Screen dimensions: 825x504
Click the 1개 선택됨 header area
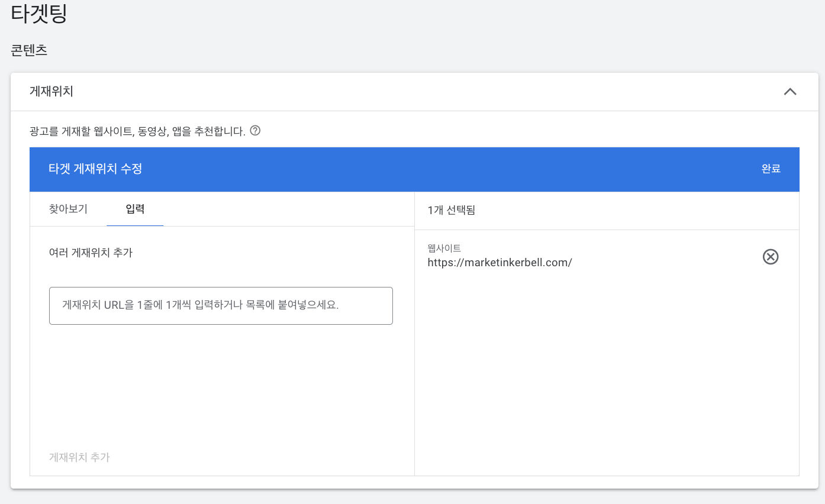click(x=451, y=209)
